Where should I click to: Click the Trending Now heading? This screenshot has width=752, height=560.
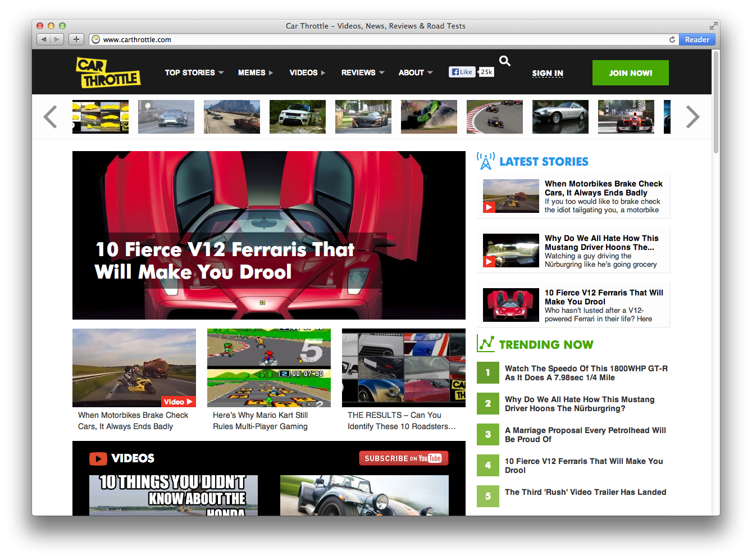point(546,345)
